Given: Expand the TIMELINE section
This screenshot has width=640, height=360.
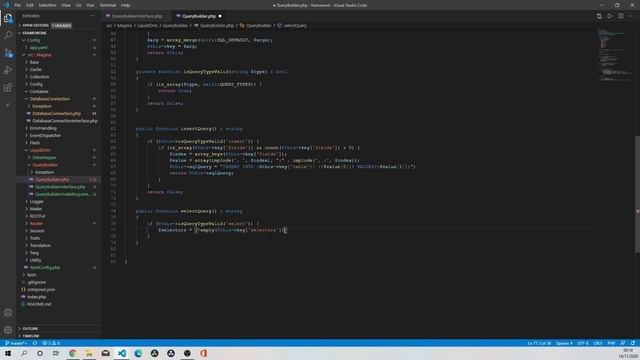Looking at the screenshot, I should tap(31, 336).
